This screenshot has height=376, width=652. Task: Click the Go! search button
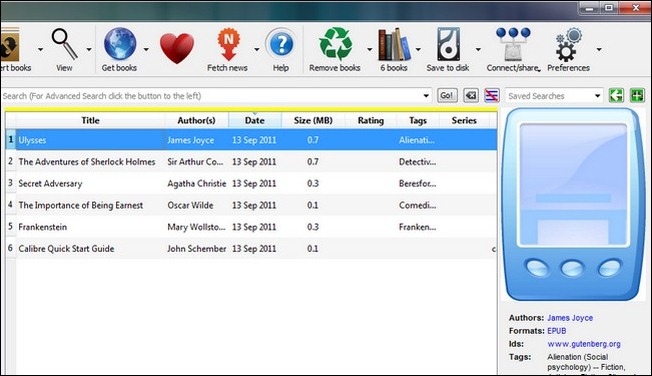coord(447,96)
